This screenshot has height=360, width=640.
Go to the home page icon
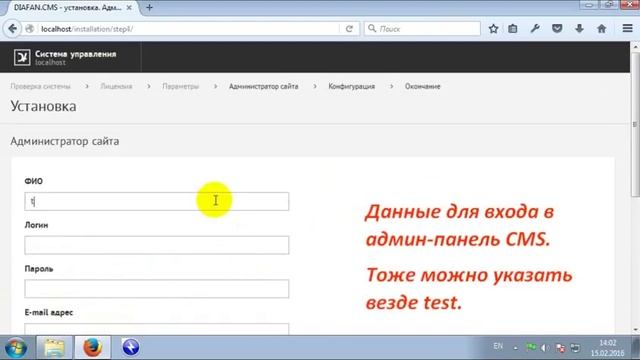602,29
